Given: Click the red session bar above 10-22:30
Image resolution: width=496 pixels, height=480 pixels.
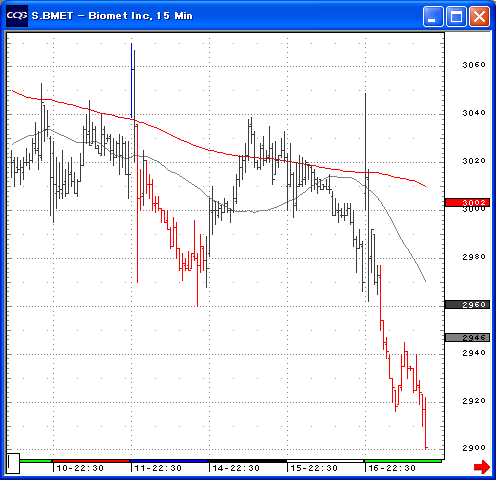Looking at the screenshot, I should click(x=91, y=461).
